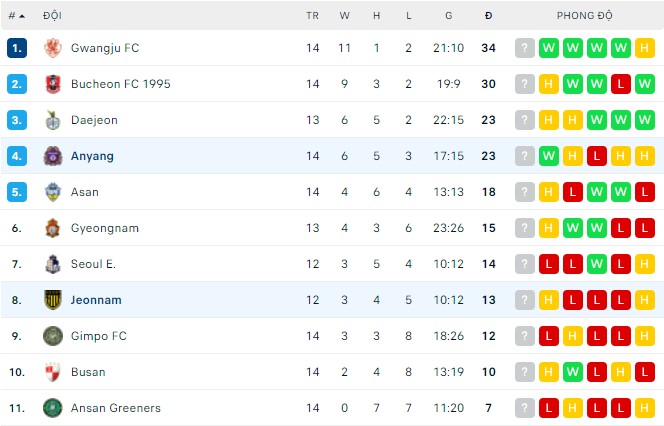Click Busan's rank 10 position badge
This screenshot has height=426, width=664.
click(16, 372)
